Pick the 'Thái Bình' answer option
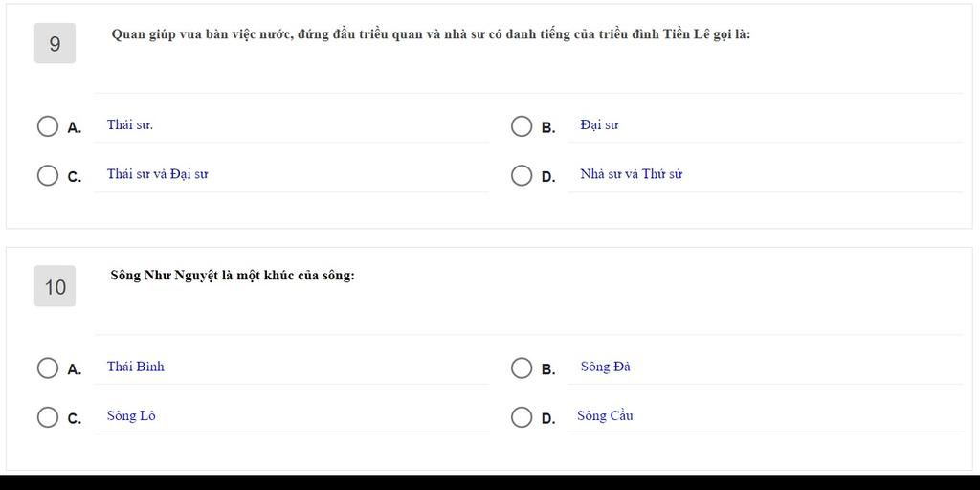Screen dimensions: 980x490 (136, 367)
